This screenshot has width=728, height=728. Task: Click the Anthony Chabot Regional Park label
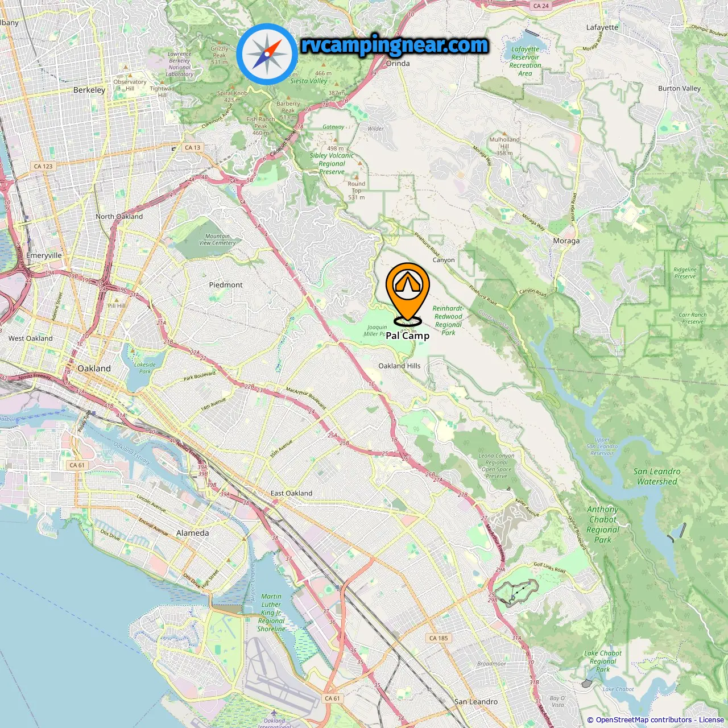(603, 525)
